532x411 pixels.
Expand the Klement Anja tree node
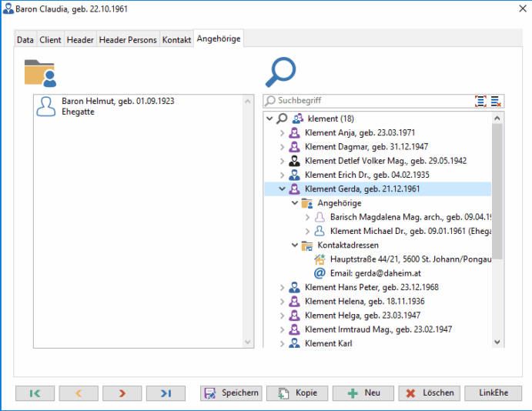point(282,133)
